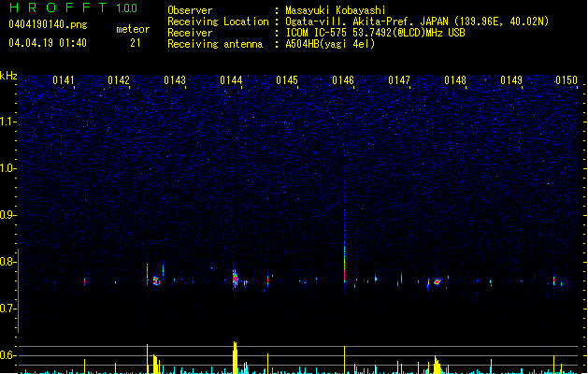Viewport: 588px width, 374px height.
Task: Click the 1.1 kHz axis label
Action: point(7,122)
